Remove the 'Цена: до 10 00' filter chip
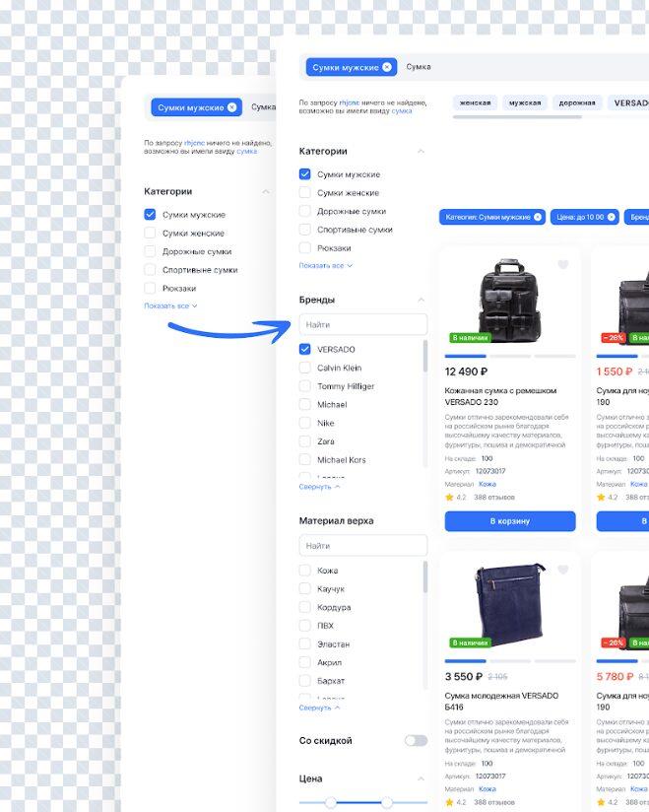The image size is (649, 812). tap(612, 217)
